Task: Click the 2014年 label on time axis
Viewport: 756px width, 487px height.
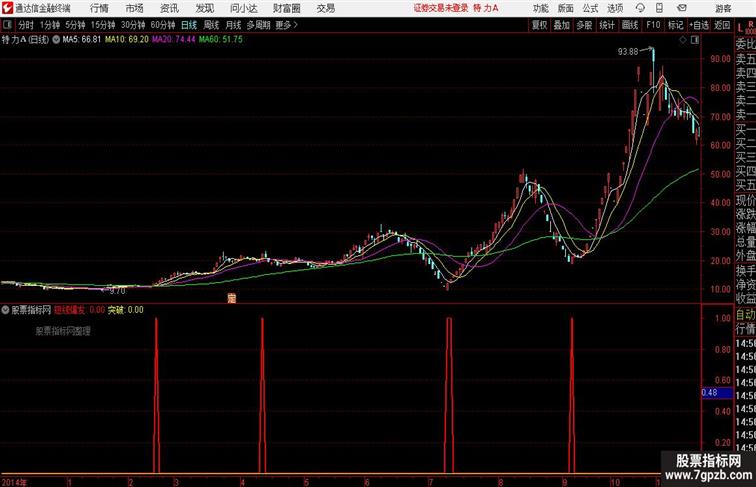Action: (14, 482)
